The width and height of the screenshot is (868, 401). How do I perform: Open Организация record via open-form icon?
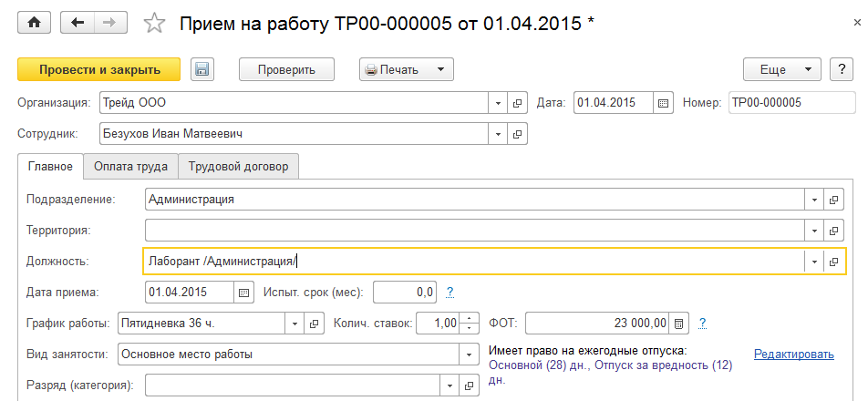517,103
